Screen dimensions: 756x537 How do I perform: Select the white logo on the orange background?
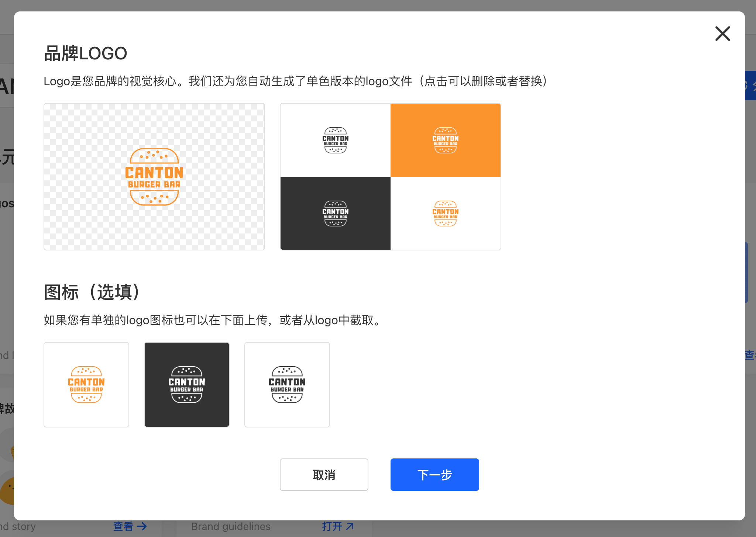[445, 140]
